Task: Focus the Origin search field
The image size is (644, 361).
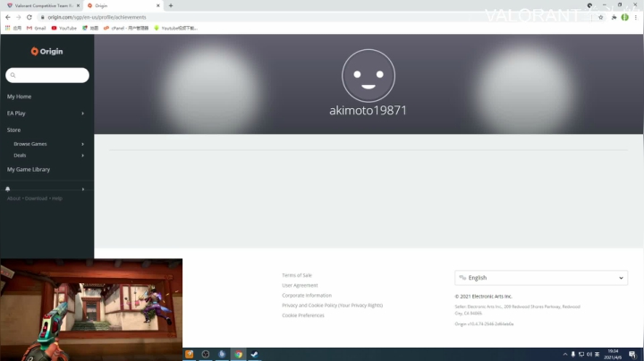Action: 47,75
